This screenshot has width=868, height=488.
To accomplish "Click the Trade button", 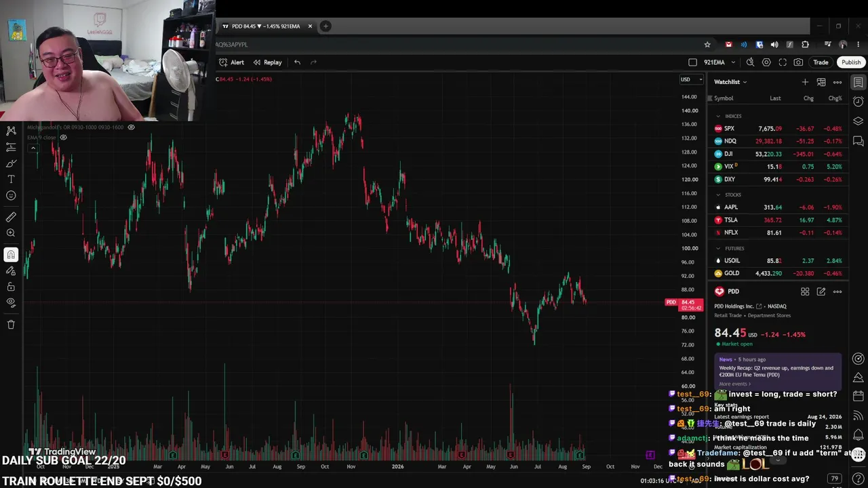I will pos(821,62).
